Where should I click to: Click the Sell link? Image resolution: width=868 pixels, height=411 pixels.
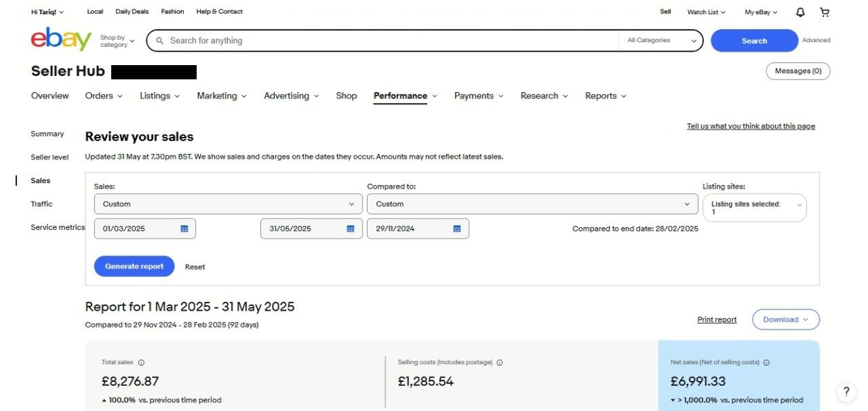click(665, 12)
